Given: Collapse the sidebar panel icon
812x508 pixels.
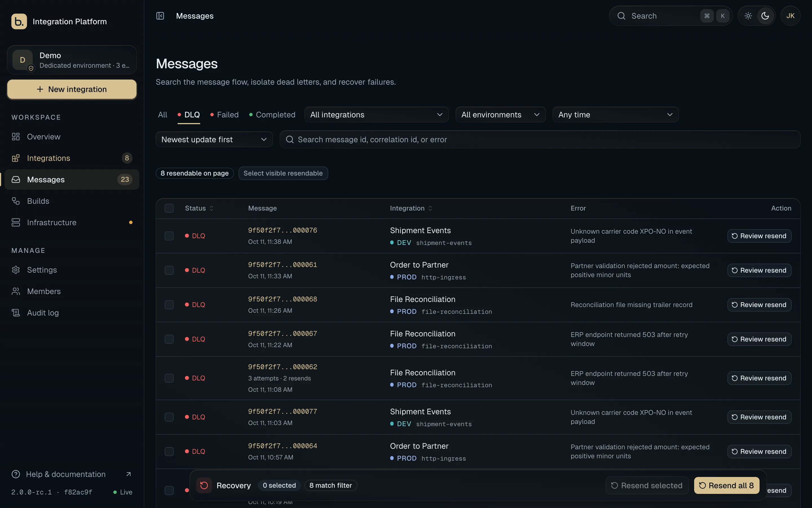Looking at the screenshot, I should coord(160,16).
